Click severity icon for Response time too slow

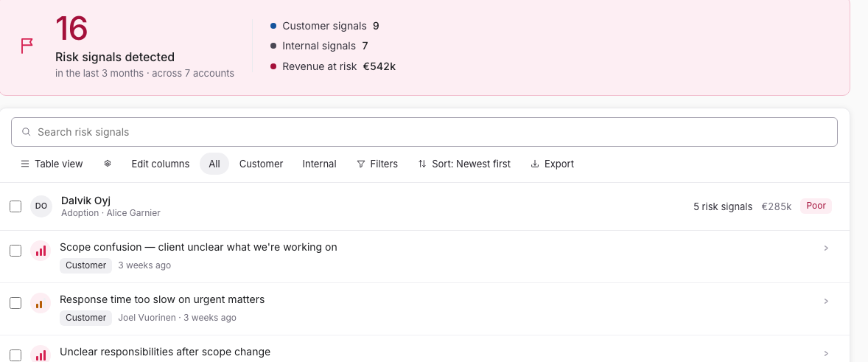click(x=41, y=303)
